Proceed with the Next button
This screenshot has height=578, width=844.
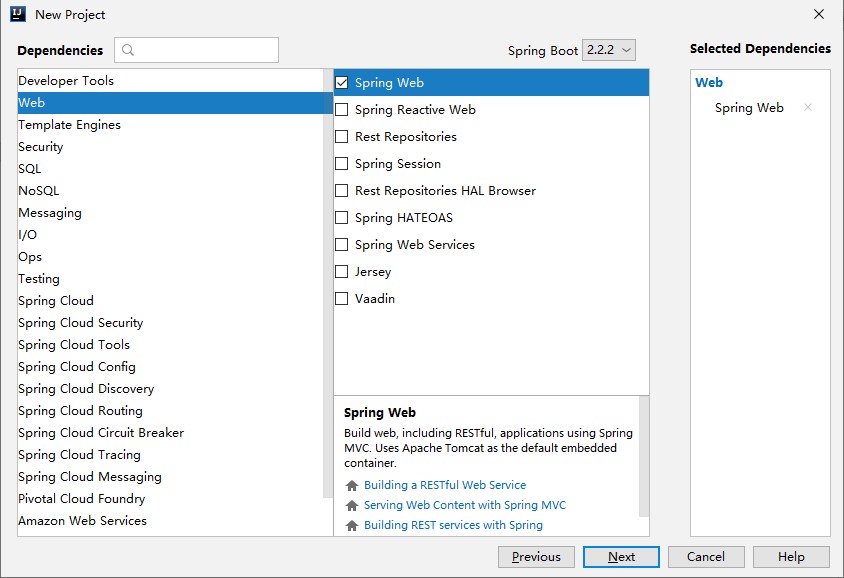point(621,557)
